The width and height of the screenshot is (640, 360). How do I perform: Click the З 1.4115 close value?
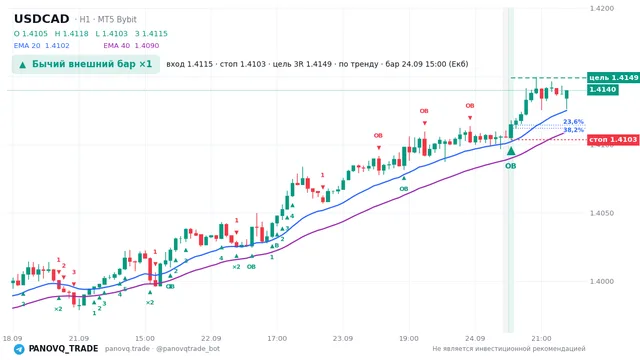(x=151, y=34)
